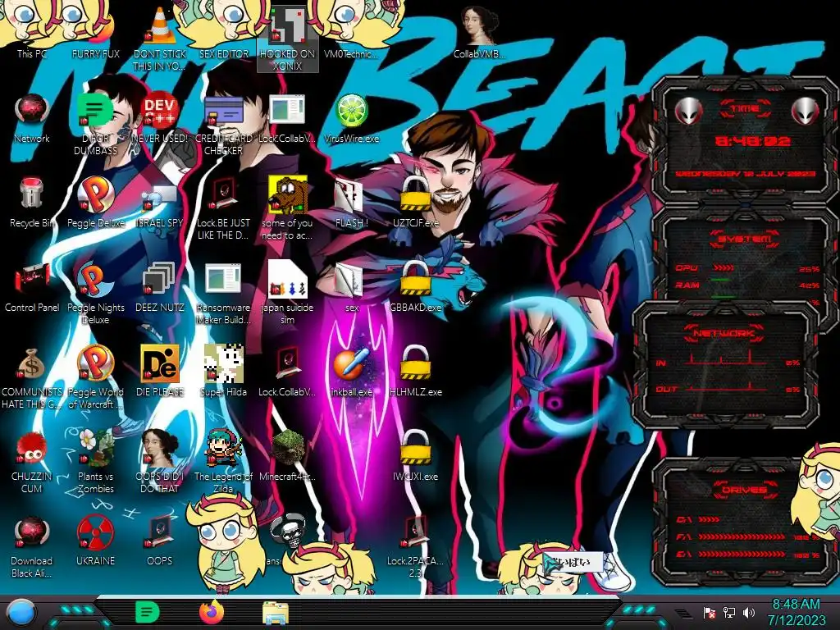Launch Plants vs Zombies shortcut

tap(95, 462)
